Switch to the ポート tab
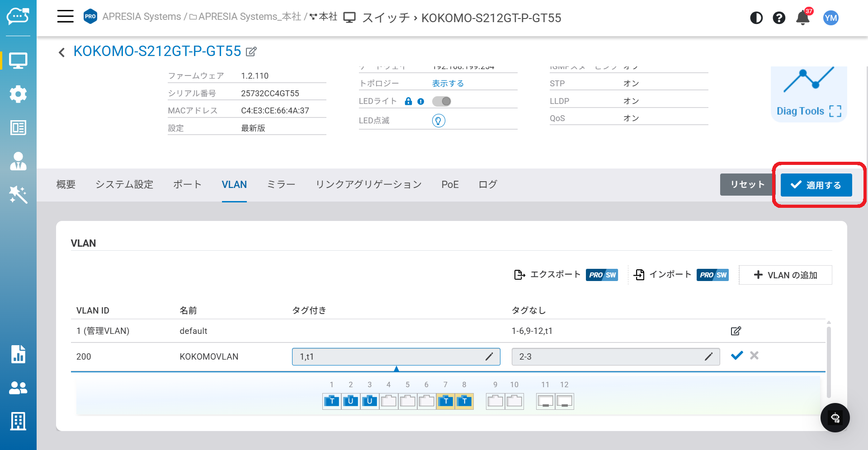Viewport: 868px width, 450px height. coord(187,185)
